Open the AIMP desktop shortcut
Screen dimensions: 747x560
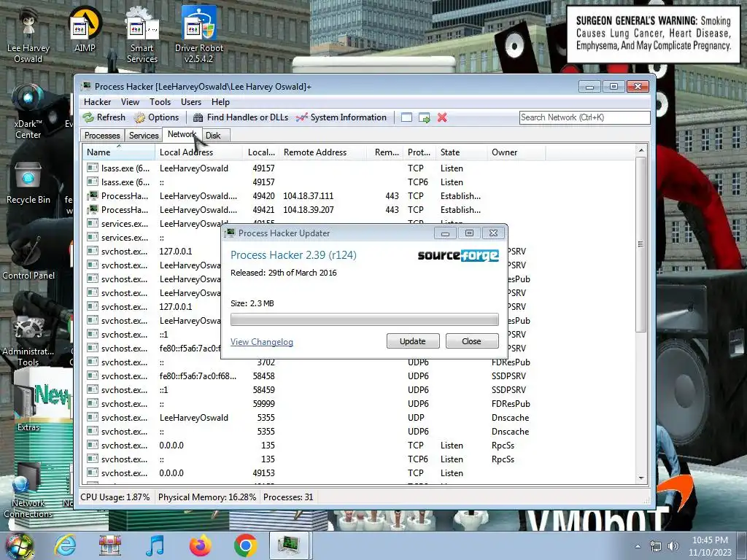tap(85, 29)
